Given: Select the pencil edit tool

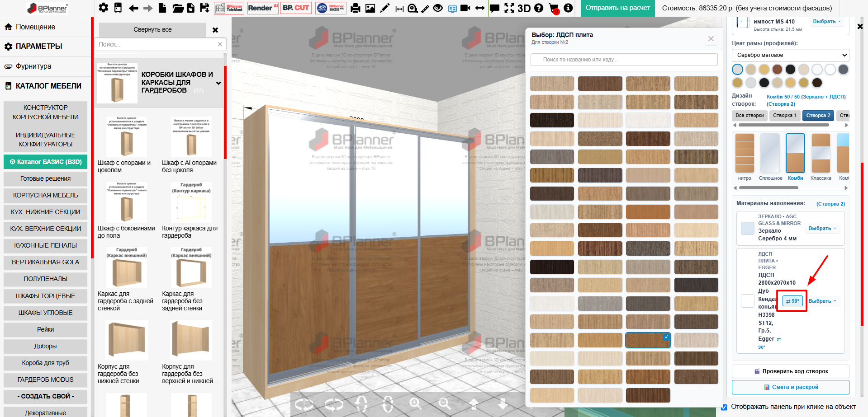Looking at the screenshot, I should [x=384, y=8].
